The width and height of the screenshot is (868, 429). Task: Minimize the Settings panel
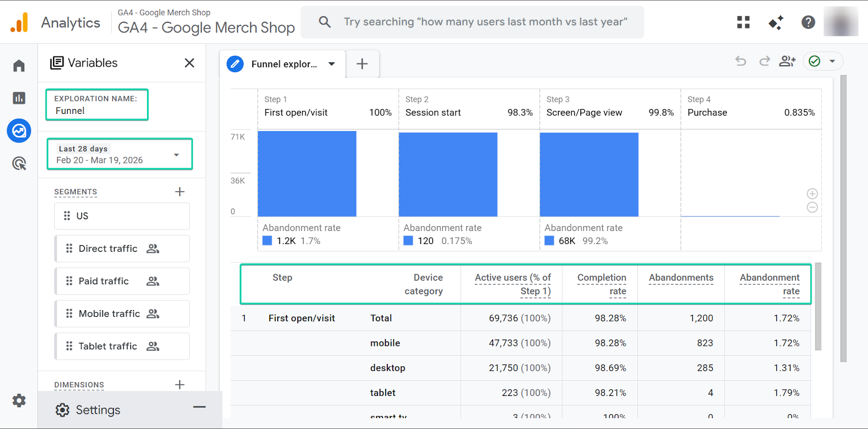[200, 407]
